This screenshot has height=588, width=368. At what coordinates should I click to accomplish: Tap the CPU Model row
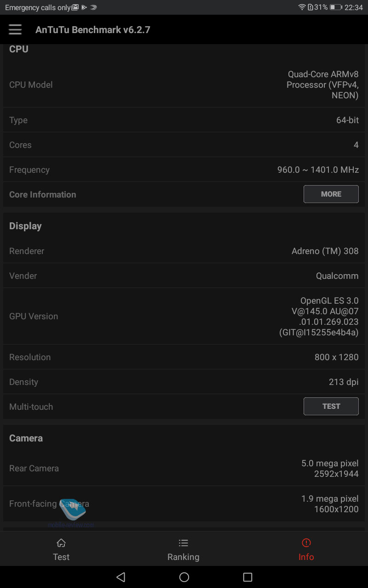pyautogui.click(x=184, y=85)
